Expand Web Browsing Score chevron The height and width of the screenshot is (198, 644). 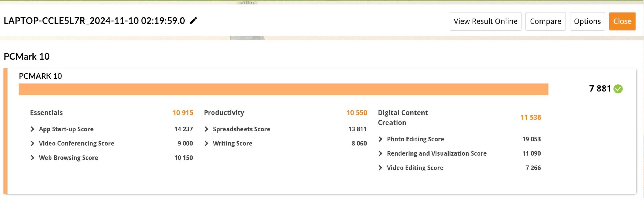[32, 157]
